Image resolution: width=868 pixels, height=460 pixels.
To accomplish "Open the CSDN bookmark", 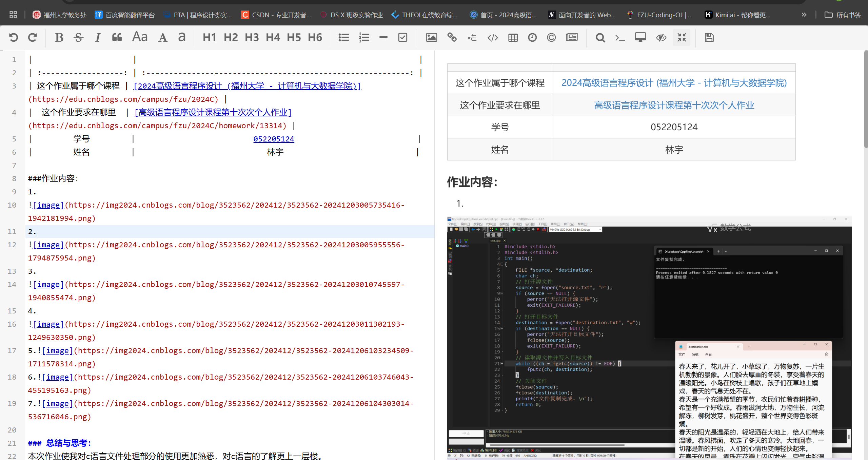I will [276, 15].
